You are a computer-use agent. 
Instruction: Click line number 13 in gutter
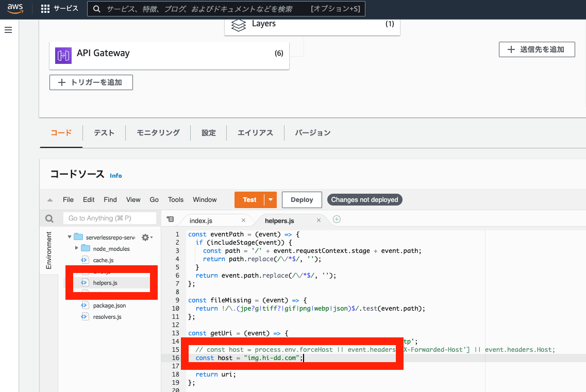click(x=176, y=333)
